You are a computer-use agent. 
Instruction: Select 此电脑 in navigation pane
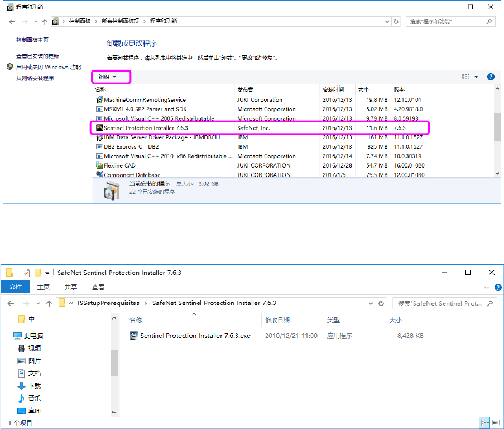(x=28, y=336)
